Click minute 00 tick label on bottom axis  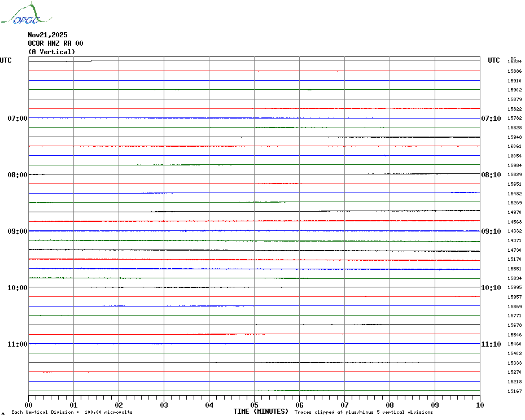coord(29,405)
